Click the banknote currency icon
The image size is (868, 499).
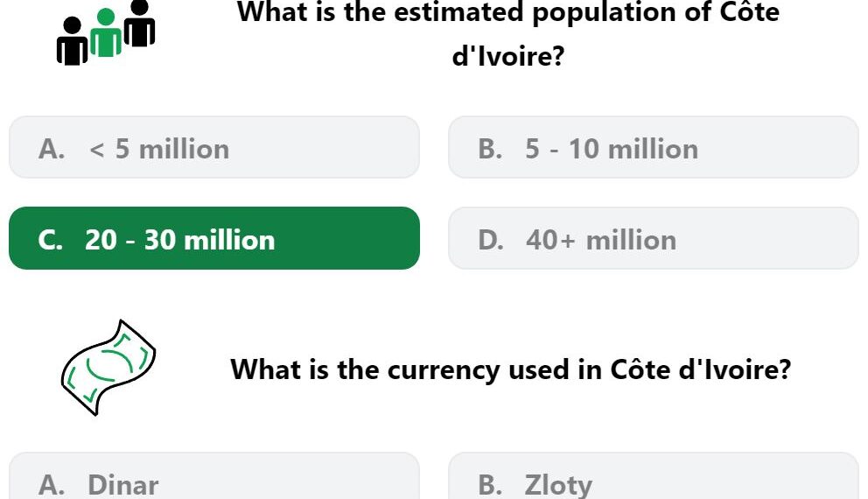(108, 368)
